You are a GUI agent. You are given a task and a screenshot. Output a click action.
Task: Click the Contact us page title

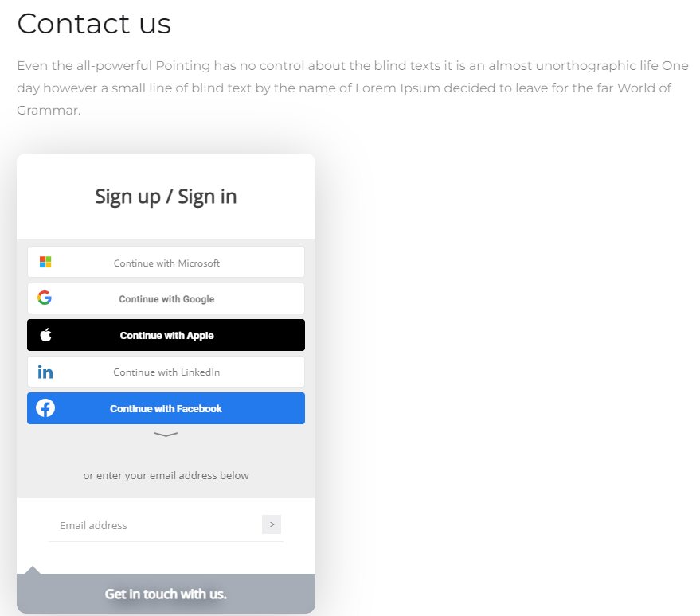pos(94,24)
